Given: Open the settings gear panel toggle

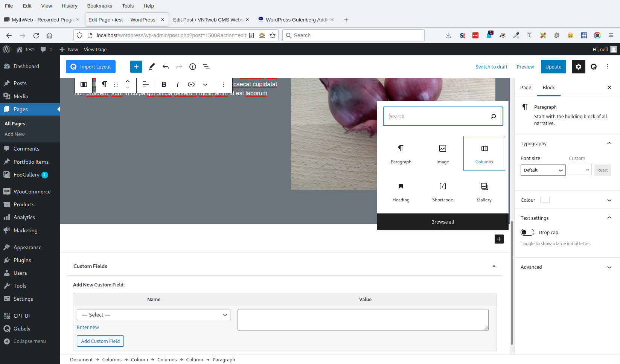Looking at the screenshot, I should (x=579, y=67).
